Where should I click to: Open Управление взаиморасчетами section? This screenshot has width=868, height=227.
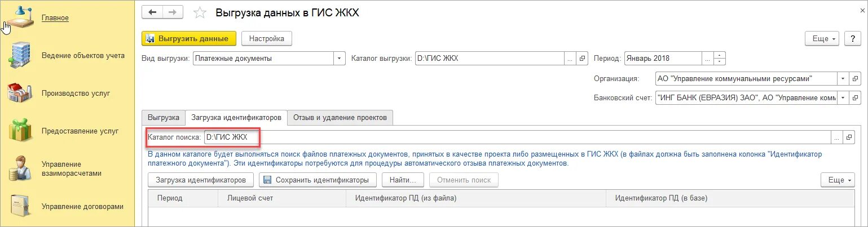(x=71, y=168)
